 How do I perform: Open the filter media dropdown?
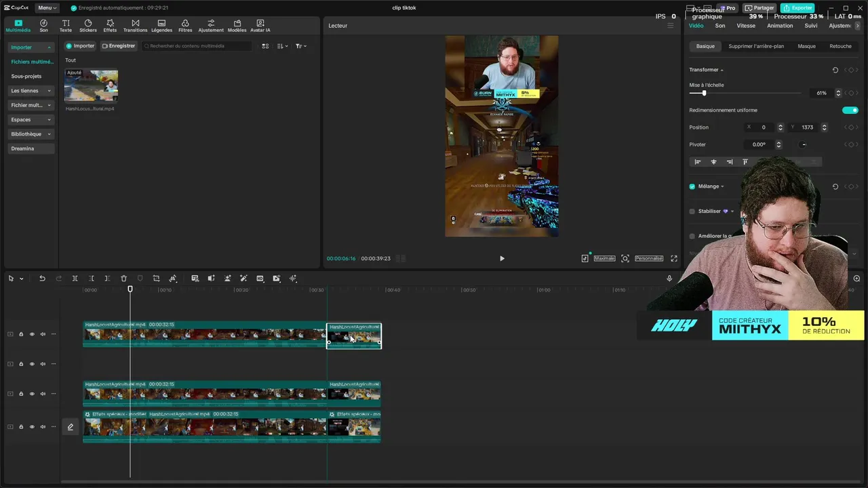click(301, 46)
